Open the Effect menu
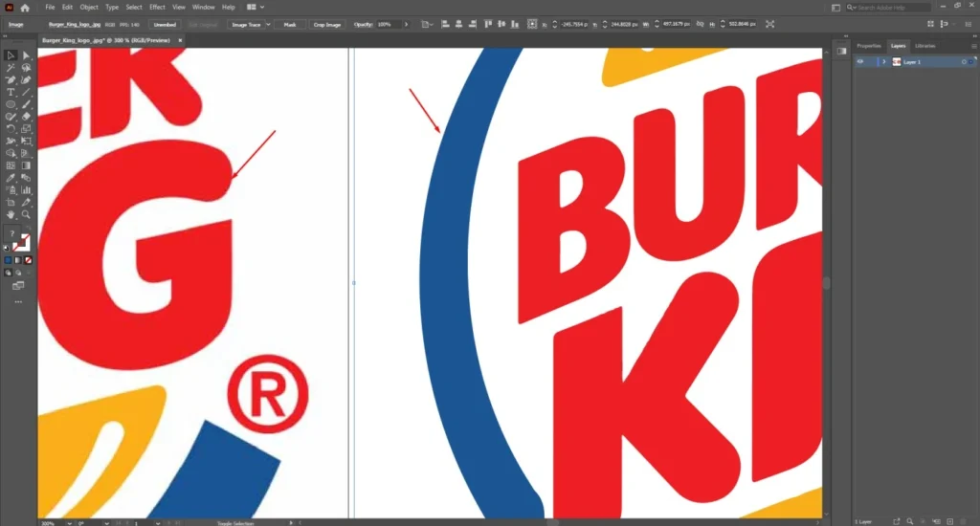 pos(157,8)
